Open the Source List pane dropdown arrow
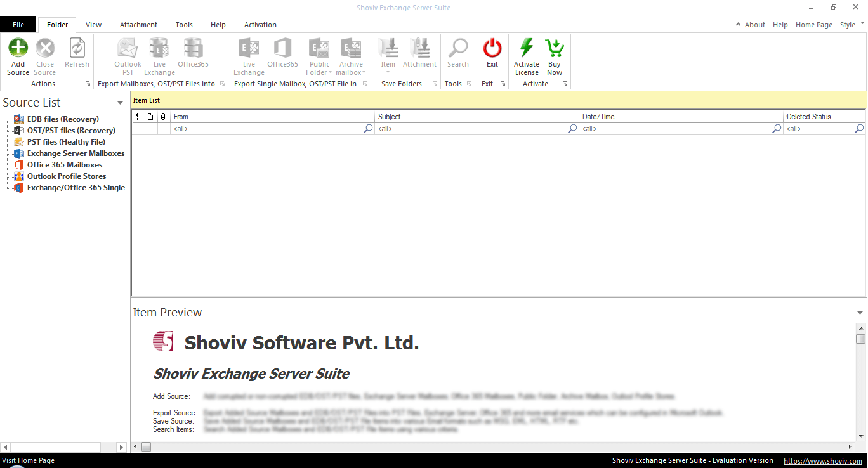The width and height of the screenshot is (868, 468). point(120,103)
